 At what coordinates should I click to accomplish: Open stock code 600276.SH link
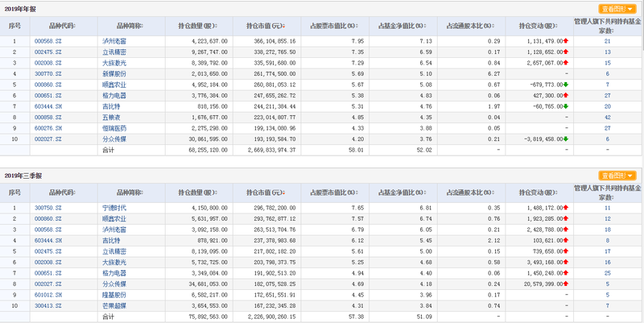[x=48, y=128]
